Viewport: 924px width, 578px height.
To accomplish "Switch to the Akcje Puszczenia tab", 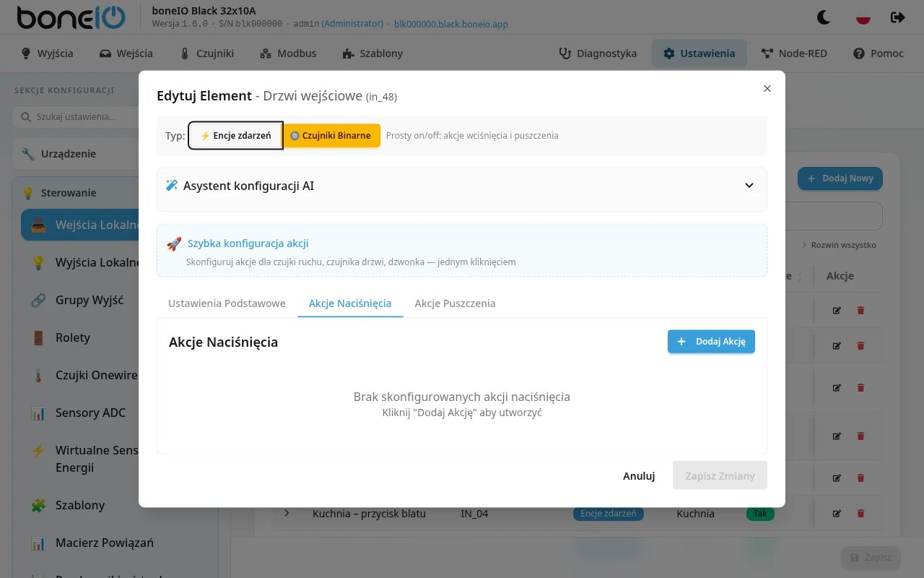I will click(455, 303).
